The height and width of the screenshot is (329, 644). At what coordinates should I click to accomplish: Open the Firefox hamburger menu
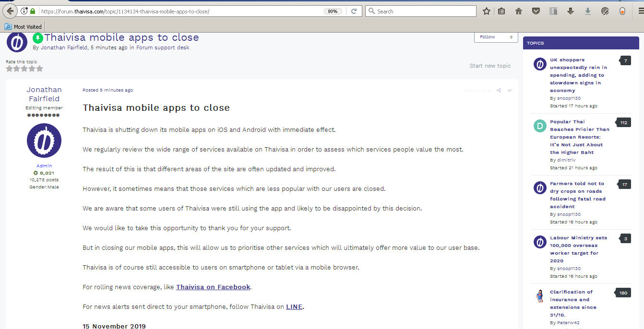coord(640,11)
